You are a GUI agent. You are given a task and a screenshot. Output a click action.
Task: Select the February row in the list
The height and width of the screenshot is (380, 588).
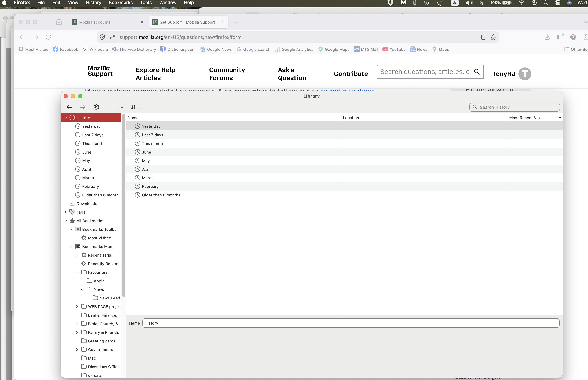[x=344, y=186]
